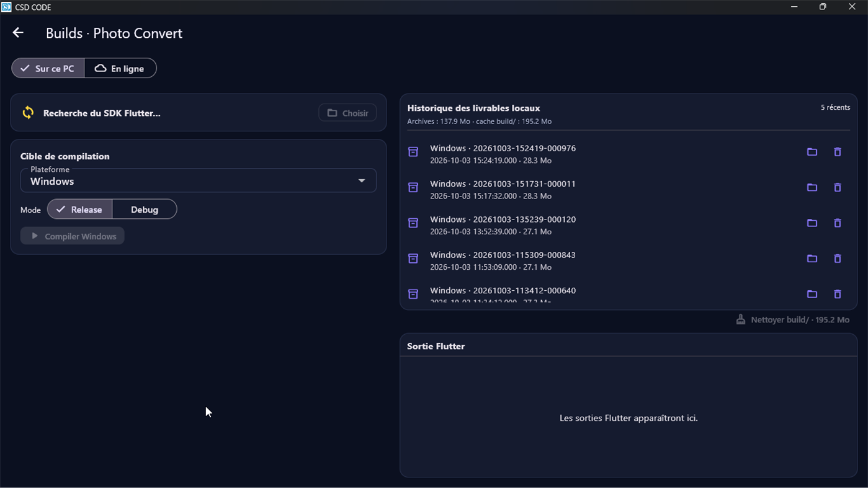Screen dimensions: 868x488
Task: Select Release build mode
Action: pyautogui.click(x=79, y=210)
